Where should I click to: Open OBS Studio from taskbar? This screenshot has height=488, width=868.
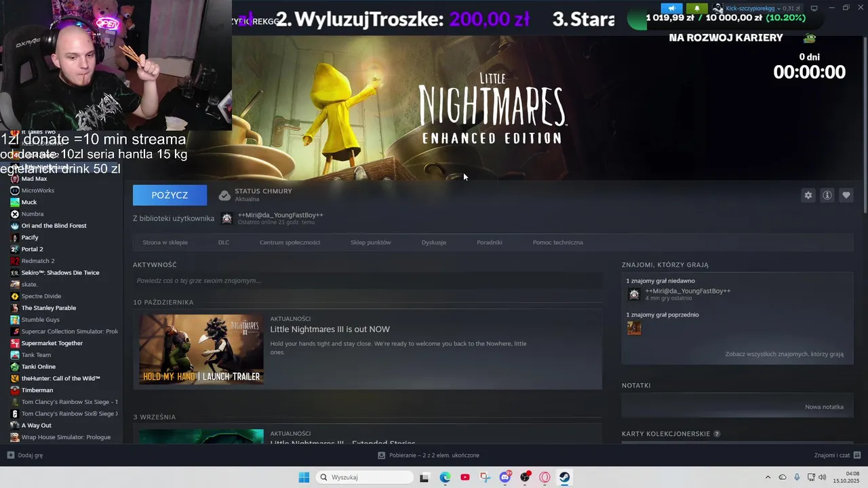coord(525,477)
